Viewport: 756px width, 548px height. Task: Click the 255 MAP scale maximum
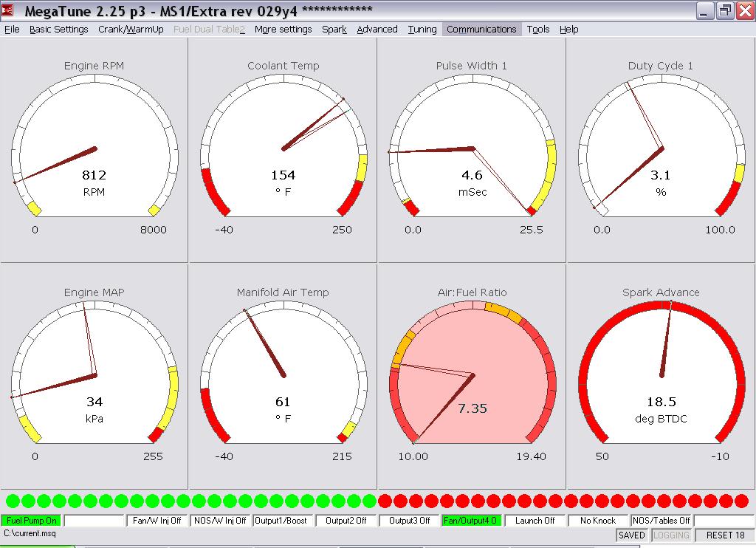153,456
